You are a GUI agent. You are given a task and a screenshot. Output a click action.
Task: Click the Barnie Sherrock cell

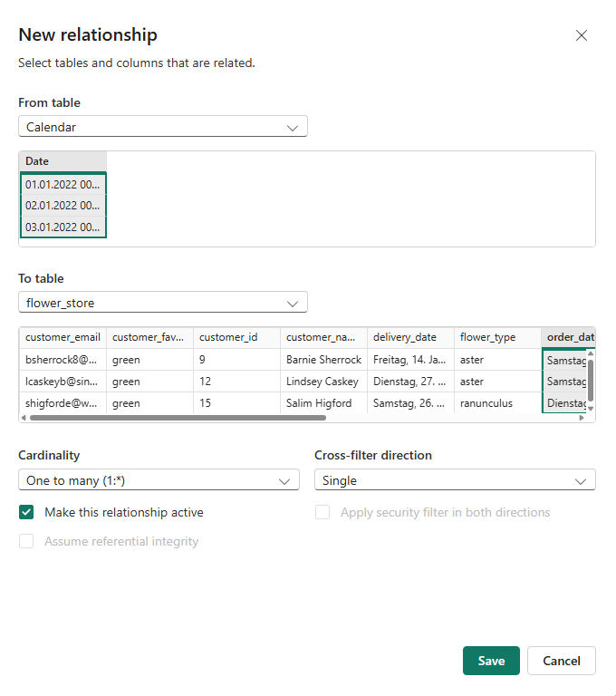click(x=323, y=360)
